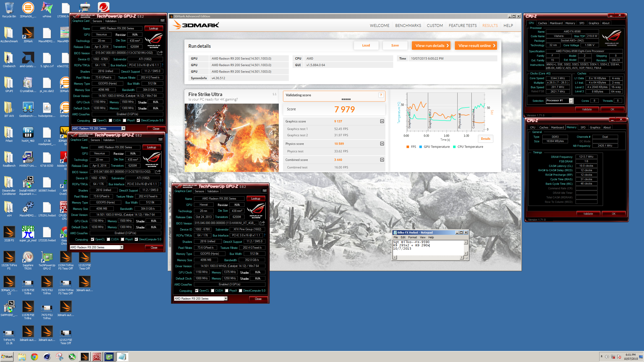Screen dimensions: 644x362
Task: Click the Fire Strike Ultra thumbnail image
Action: 232,138
